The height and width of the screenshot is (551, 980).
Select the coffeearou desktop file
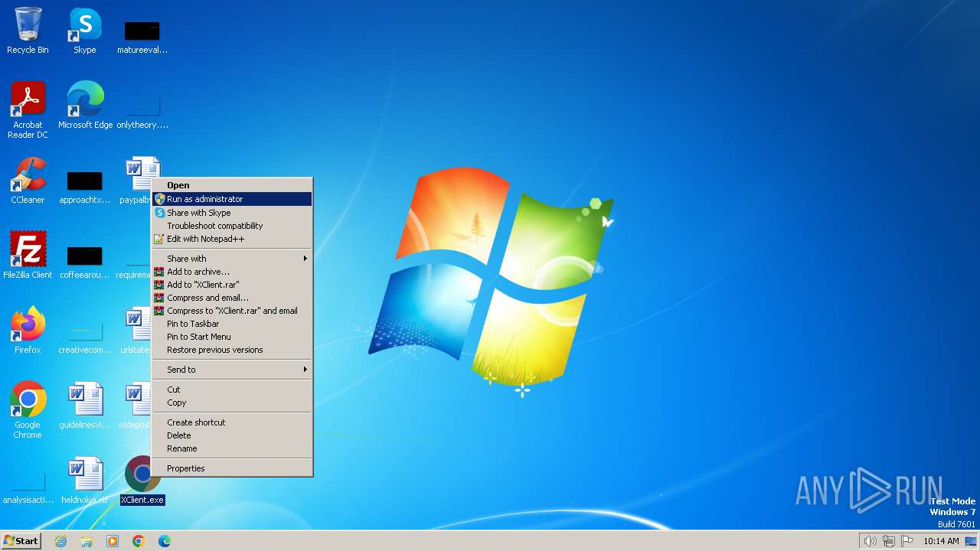tap(85, 262)
